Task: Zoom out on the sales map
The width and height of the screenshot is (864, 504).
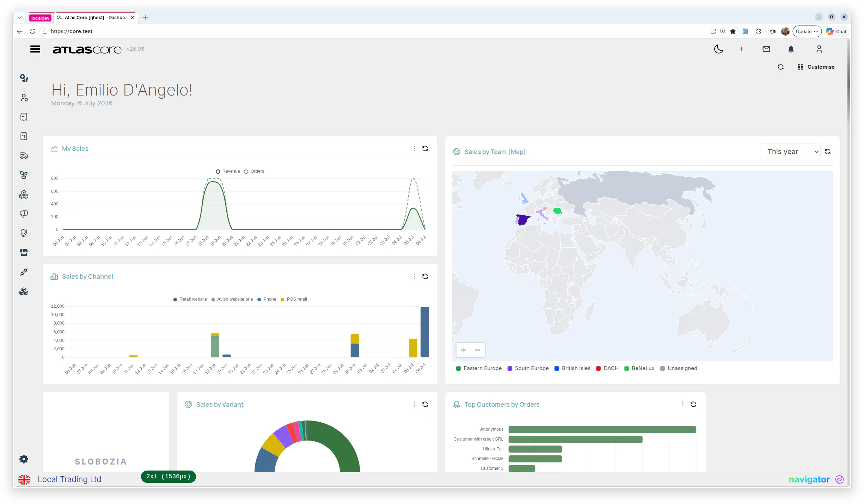Action: (478, 350)
